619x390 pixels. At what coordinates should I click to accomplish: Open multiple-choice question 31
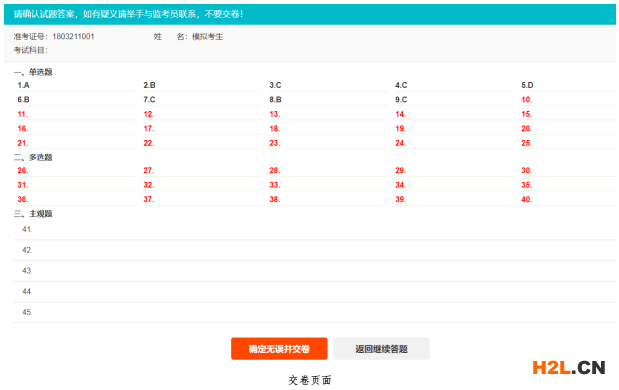coord(23,185)
